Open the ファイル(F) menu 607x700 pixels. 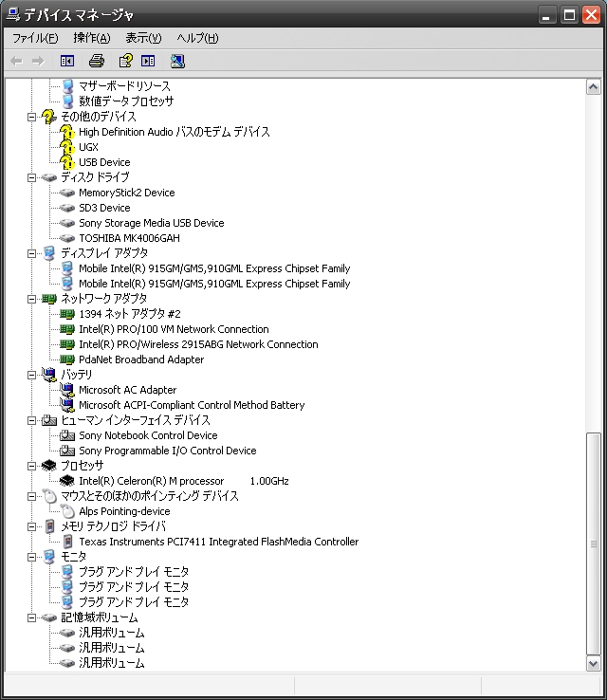[35, 38]
